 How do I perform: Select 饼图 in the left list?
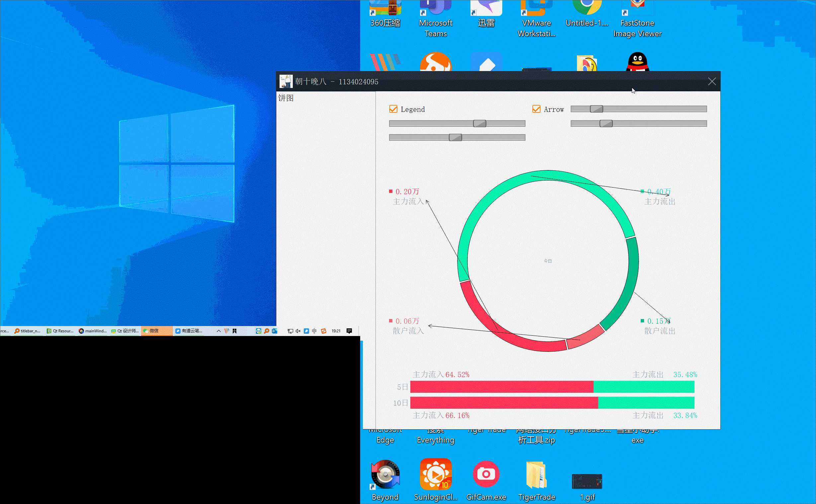pyautogui.click(x=286, y=98)
